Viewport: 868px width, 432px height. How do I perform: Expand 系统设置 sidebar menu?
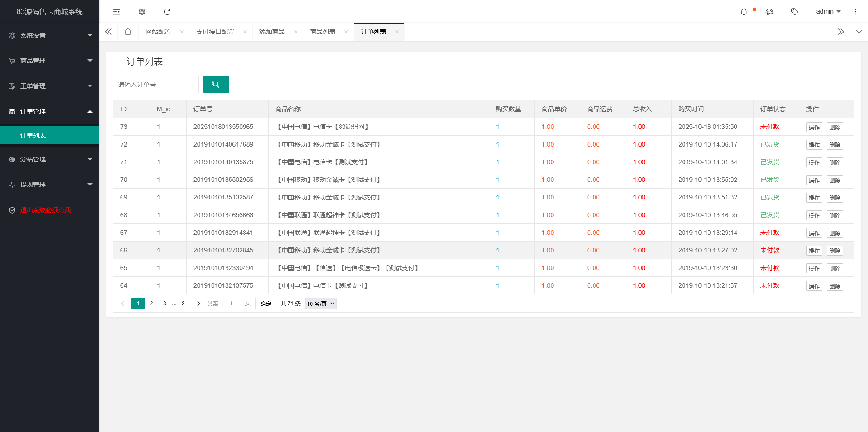[50, 35]
